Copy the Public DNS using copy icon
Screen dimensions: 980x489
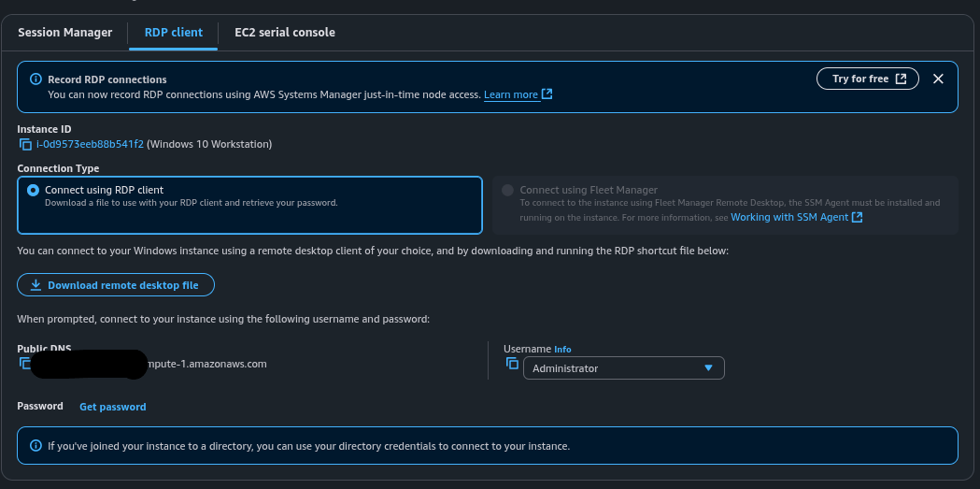(x=23, y=363)
